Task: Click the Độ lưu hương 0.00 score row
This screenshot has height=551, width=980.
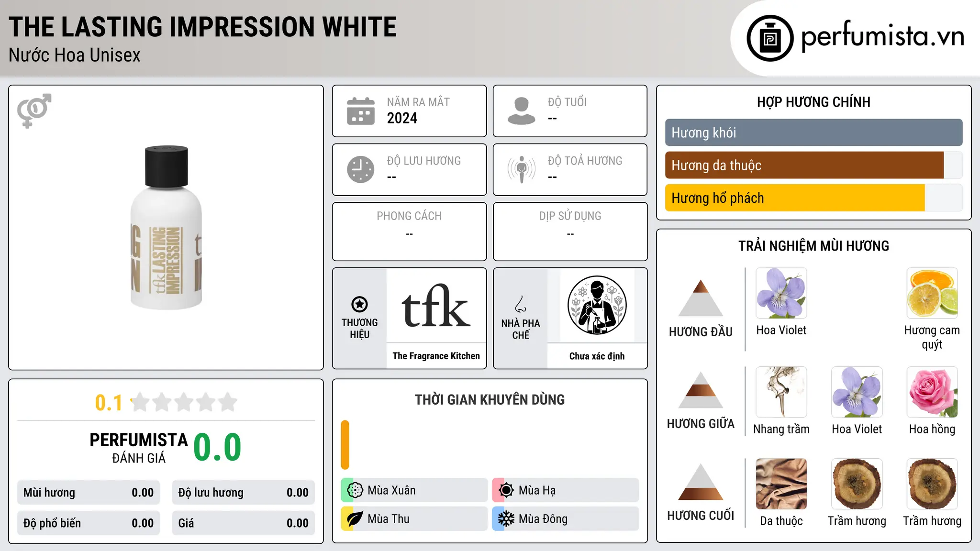Action: 243,493
